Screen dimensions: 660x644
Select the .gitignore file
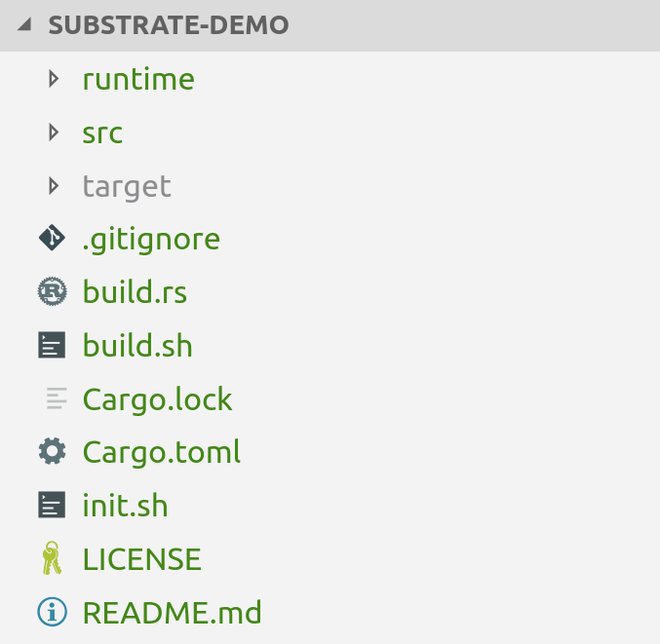[x=151, y=239]
